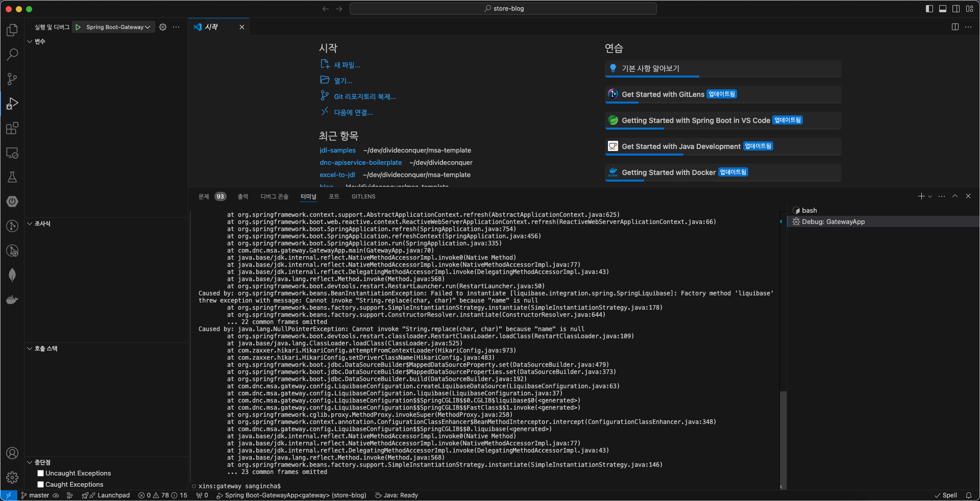Switch to the GITLENS panel tab
The image size is (980, 501).
(363, 196)
